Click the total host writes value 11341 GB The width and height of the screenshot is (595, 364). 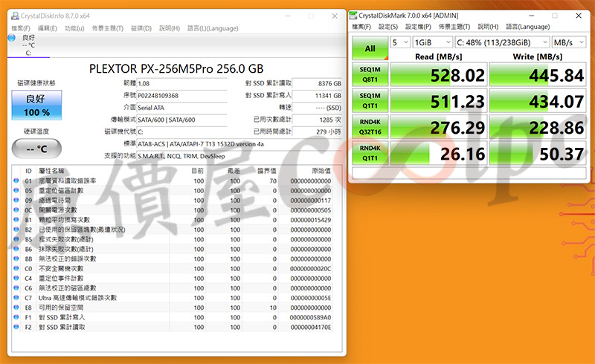click(318, 96)
